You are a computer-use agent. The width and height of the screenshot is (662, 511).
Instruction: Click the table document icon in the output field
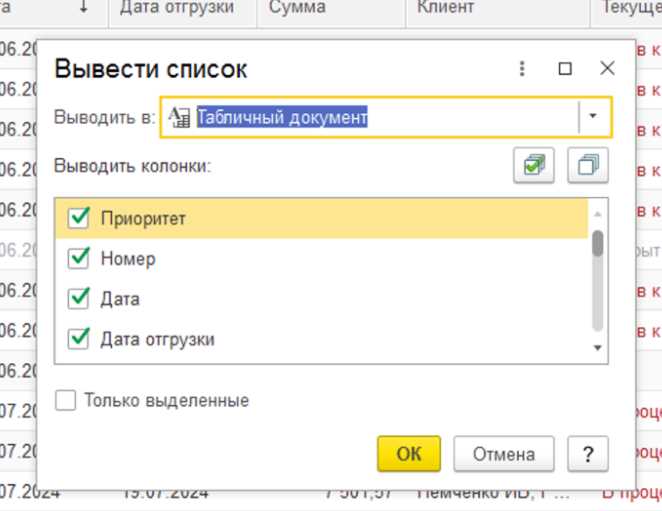(x=179, y=117)
